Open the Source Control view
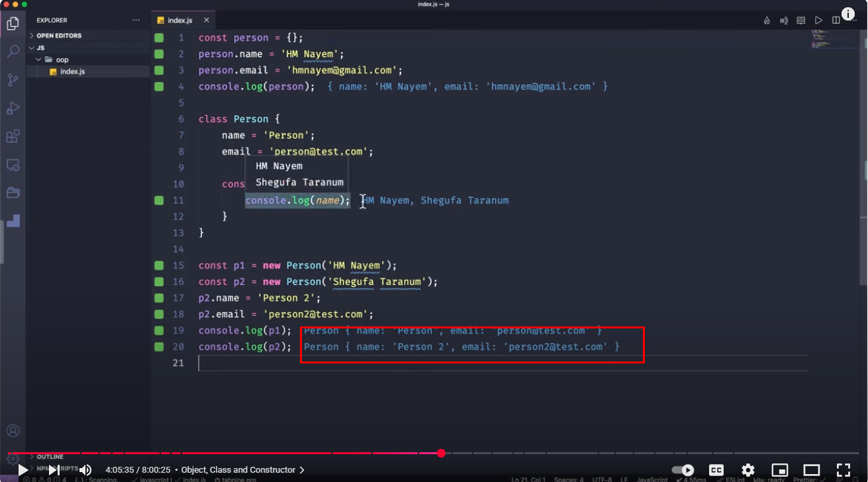The image size is (868, 482). click(13, 80)
